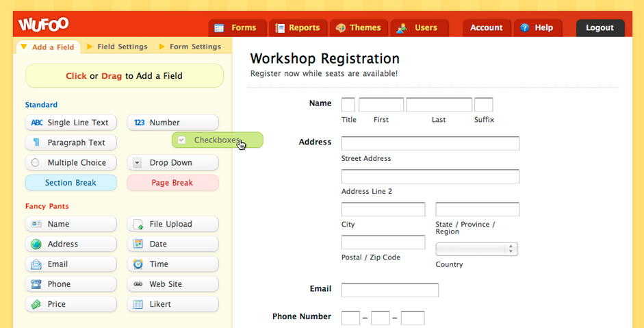Click the Phone Number field label
Viewport: 644px width, 328px height.
[x=301, y=316]
